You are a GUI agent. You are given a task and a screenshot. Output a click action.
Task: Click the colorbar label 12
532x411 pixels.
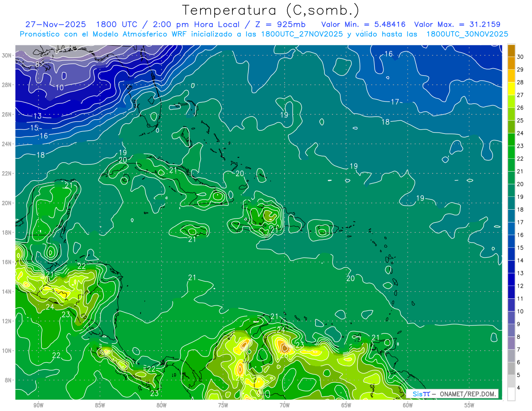(x=520, y=286)
